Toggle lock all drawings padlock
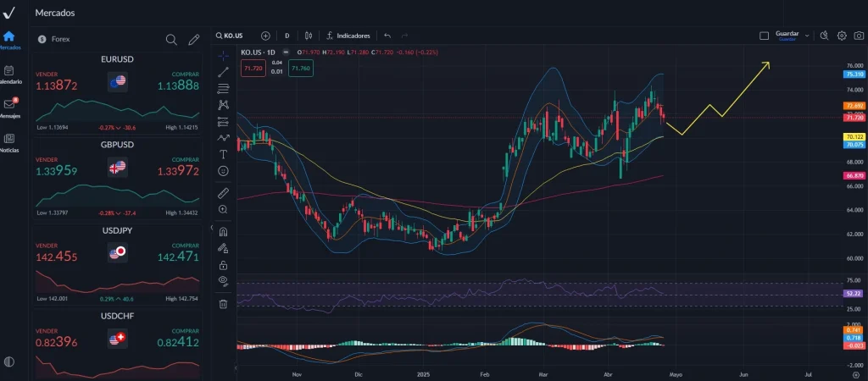The width and height of the screenshot is (868, 381). tap(223, 264)
